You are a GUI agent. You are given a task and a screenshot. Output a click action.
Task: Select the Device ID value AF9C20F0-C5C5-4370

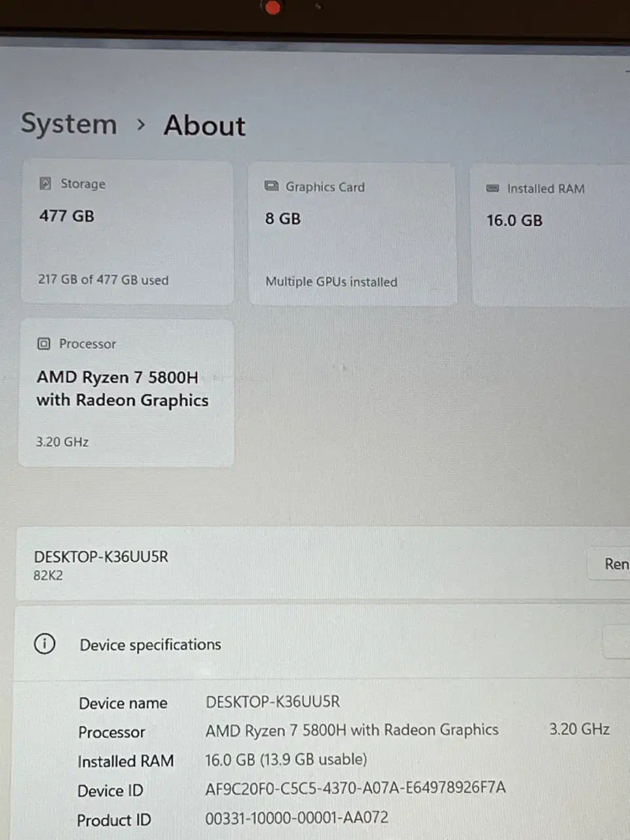click(356, 788)
